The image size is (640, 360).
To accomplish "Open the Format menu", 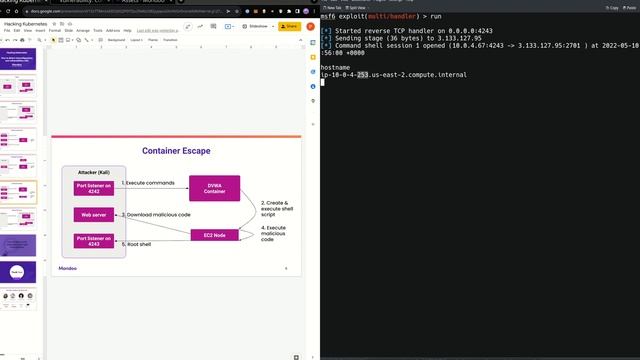I will click(x=55, y=31).
